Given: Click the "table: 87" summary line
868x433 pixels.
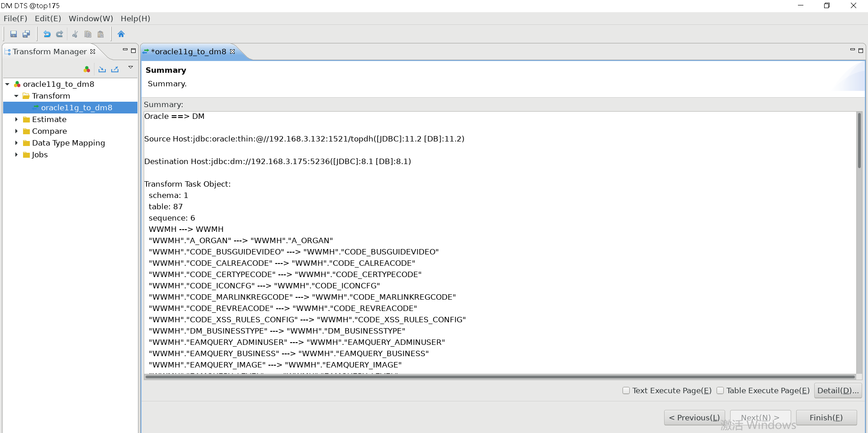Looking at the screenshot, I should pyautogui.click(x=165, y=207).
